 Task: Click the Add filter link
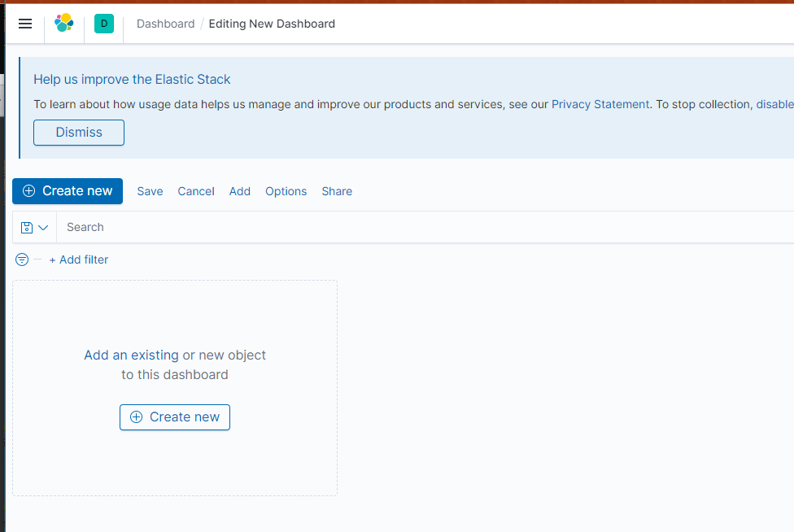(x=78, y=259)
